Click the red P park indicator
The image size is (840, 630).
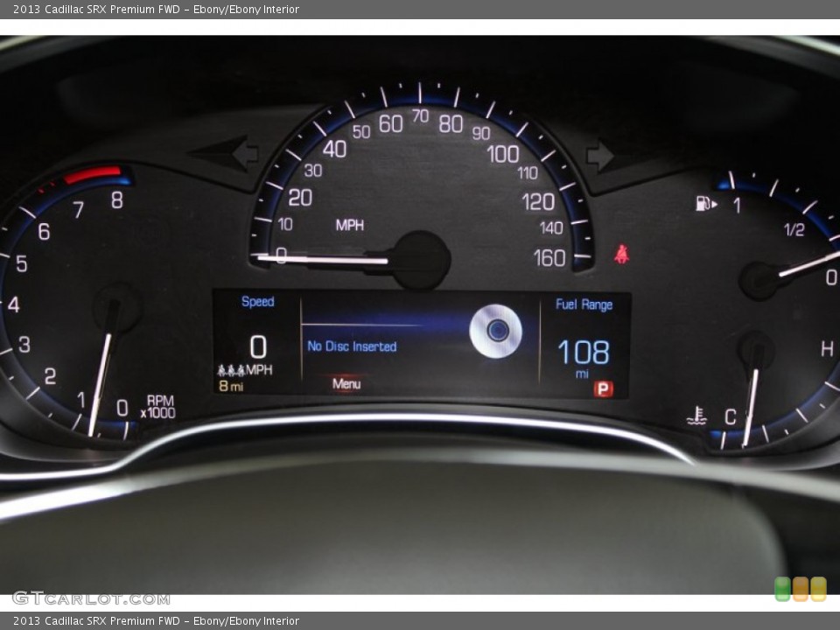tap(603, 388)
